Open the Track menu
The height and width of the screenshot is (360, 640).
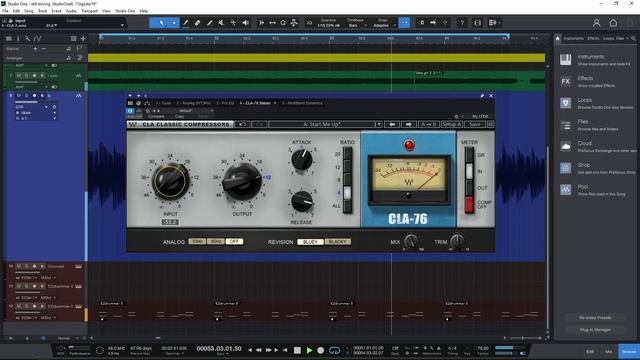pyautogui.click(x=42, y=11)
